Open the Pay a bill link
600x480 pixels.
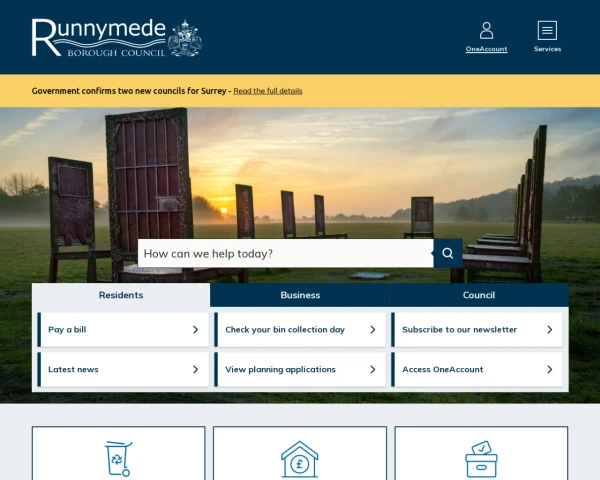point(123,330)
